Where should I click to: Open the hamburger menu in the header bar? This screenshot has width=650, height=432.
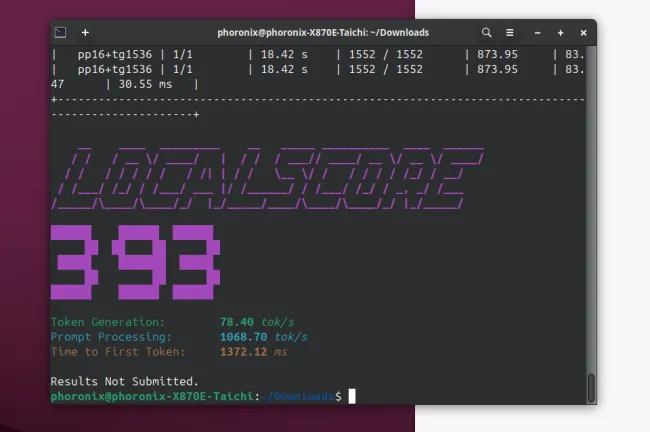point(510,32)
